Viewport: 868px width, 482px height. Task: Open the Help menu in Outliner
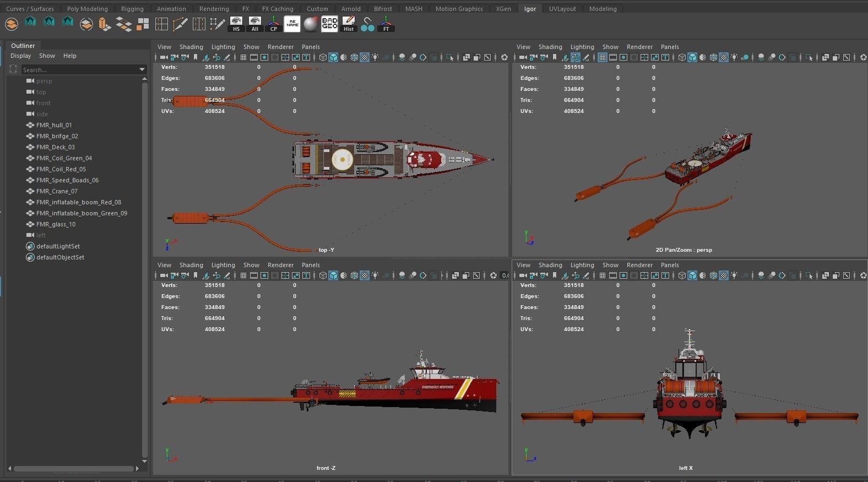coord(69,56)
